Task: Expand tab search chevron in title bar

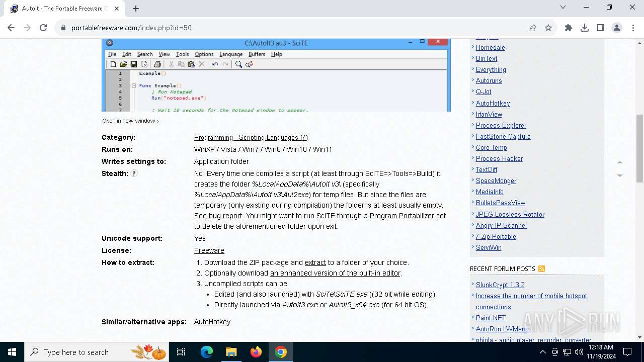Action: coord(563,7)
